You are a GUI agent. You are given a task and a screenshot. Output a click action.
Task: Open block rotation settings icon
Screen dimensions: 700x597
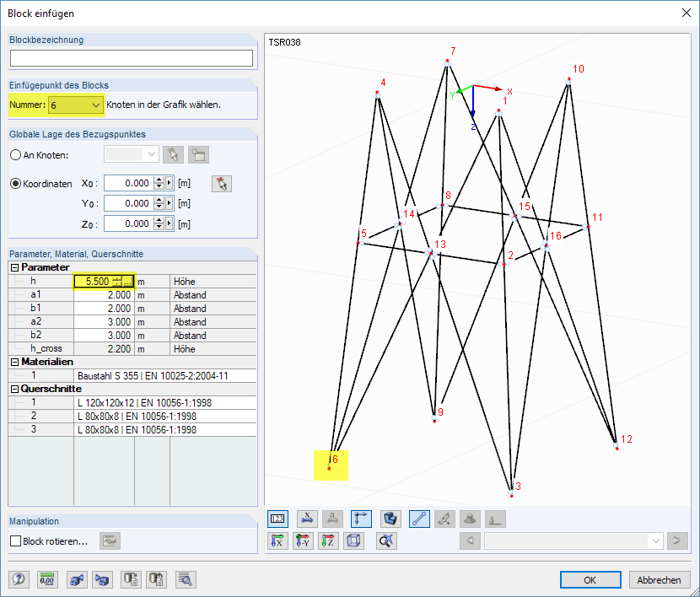pyautogui.click(x=110, y=541)
